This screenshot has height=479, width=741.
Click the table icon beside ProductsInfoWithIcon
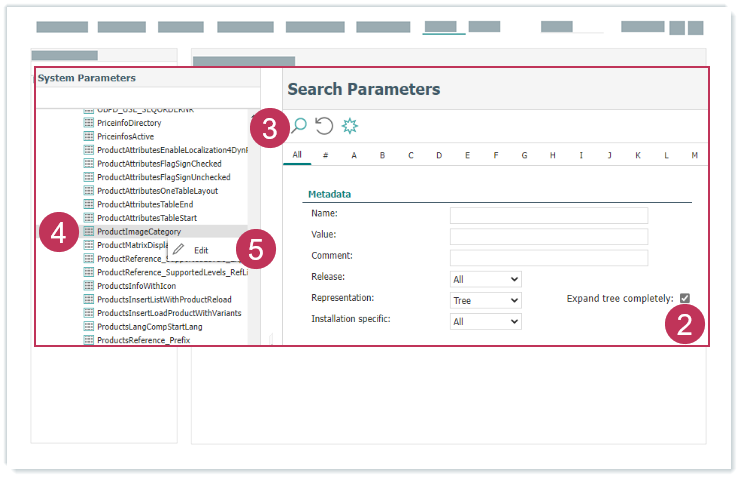tap(89, 286)
